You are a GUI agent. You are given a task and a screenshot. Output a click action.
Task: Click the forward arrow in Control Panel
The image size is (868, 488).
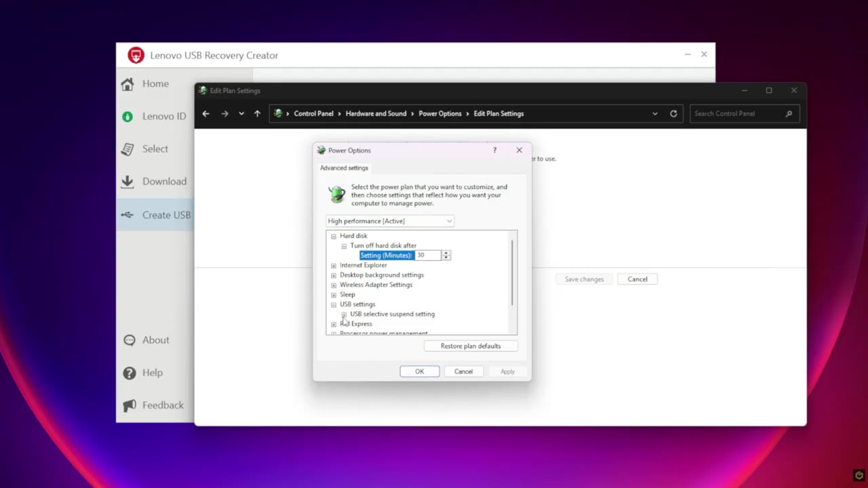[224, 114]
